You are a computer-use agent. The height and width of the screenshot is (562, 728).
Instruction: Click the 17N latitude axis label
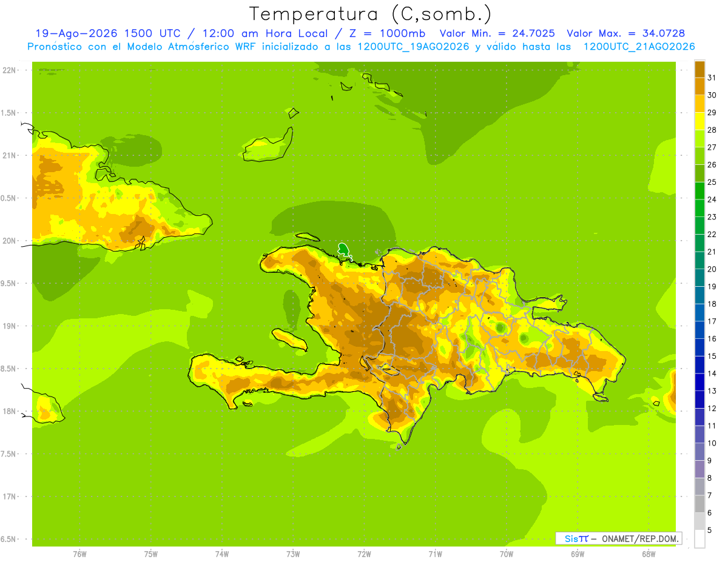coord(10,497)
